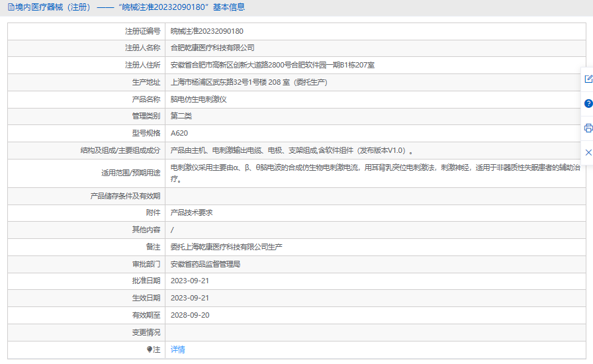Click the printer icon on the right
Screen dimensions: 593x364
[588, 128]
